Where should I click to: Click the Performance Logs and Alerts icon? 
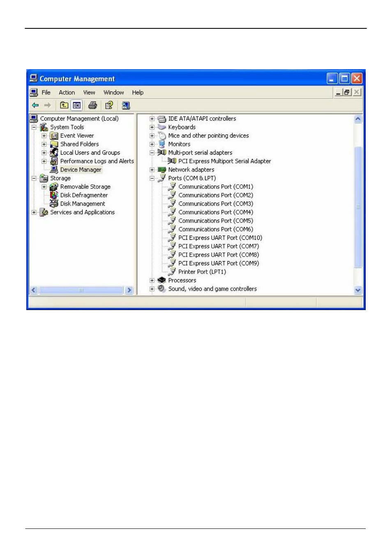pyautogui.click(x=54, y=161)
